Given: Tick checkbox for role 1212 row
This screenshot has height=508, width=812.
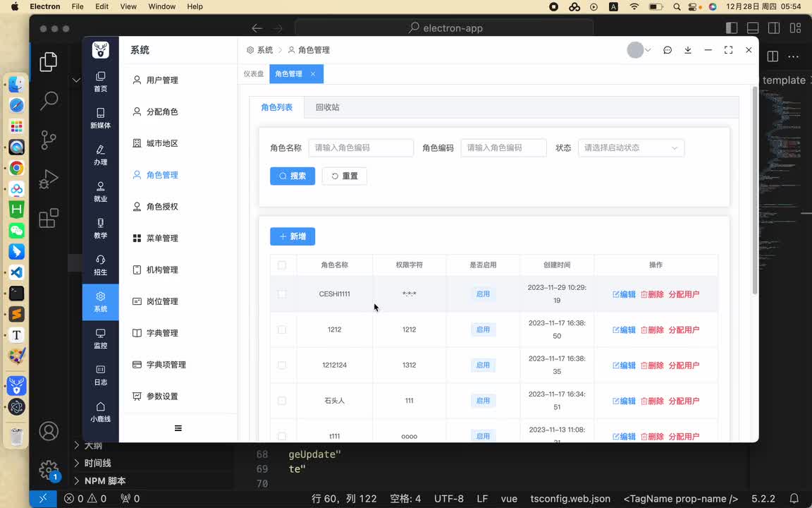Looking at the screenshot, I should pos(282,329).
